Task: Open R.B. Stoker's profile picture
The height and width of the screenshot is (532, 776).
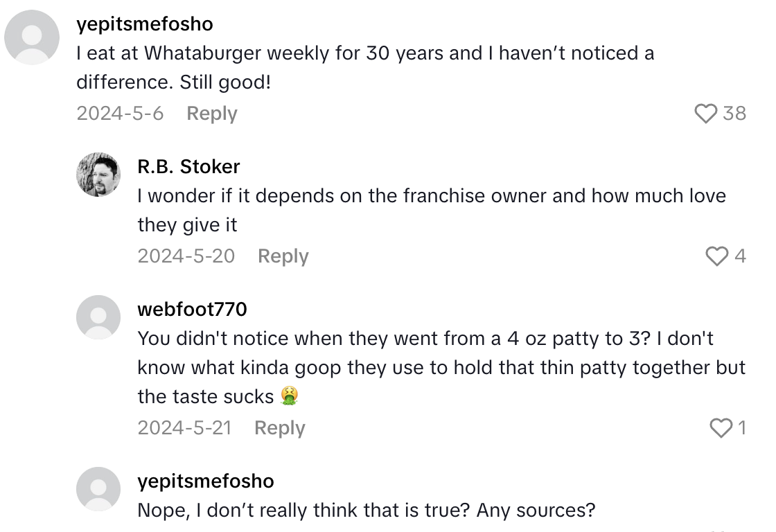Action: [98, 174]
